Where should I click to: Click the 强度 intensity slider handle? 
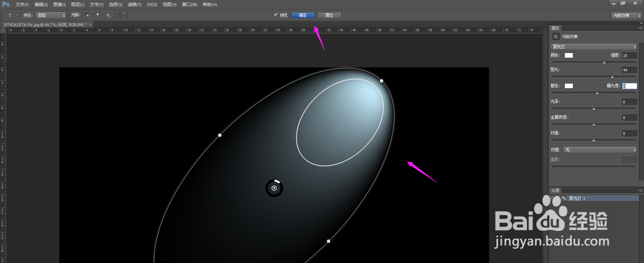pyautogui.click(x=604, y=63)
